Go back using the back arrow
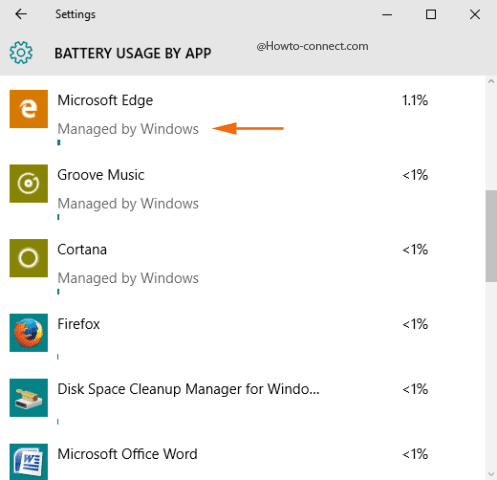Viewport: 497px width, 480px height. (x=21, y=14)
